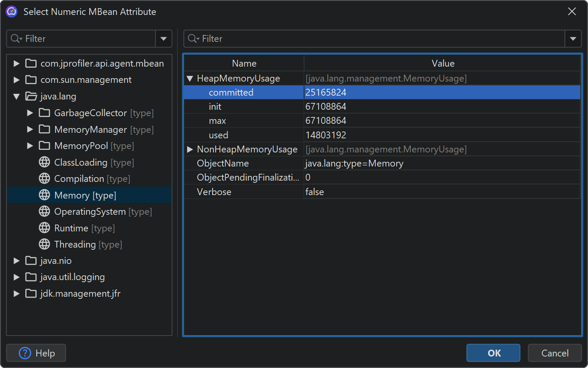Click the Threading MBean globe icon
The image size is (588, 368).
pos(44,244)
